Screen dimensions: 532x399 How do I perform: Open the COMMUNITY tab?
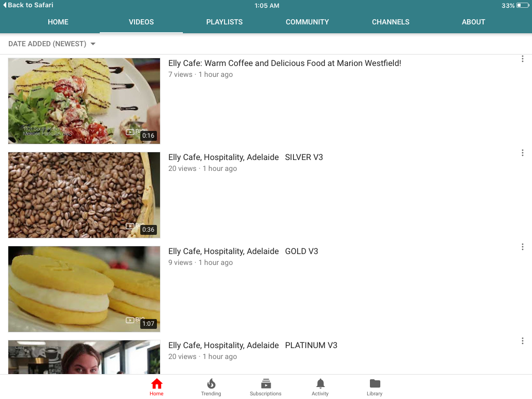coord(308,22)
